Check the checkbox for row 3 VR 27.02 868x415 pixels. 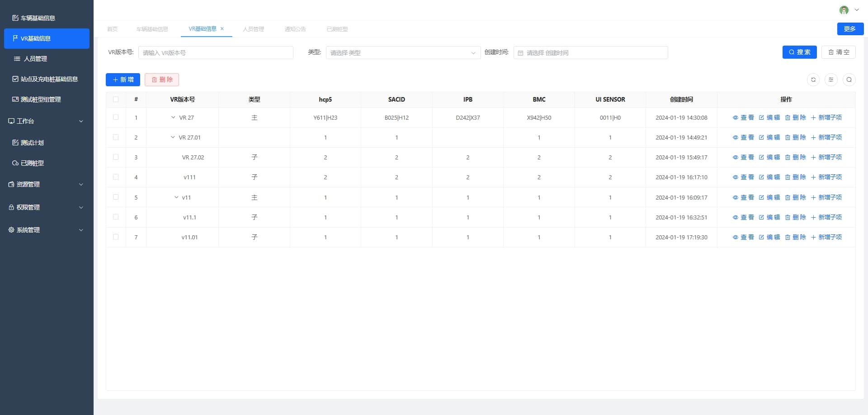pos(116,157)
